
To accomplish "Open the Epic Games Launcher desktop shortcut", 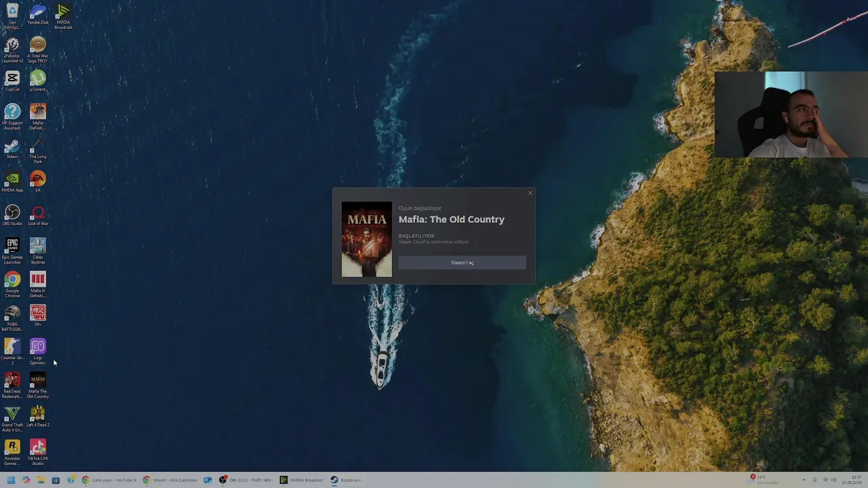I will pos(12,251).
